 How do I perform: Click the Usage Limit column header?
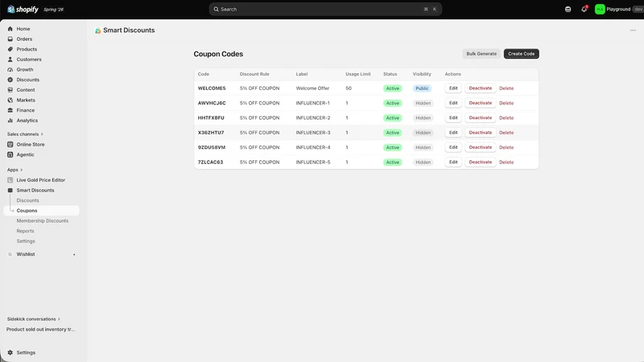coord(357,74)
